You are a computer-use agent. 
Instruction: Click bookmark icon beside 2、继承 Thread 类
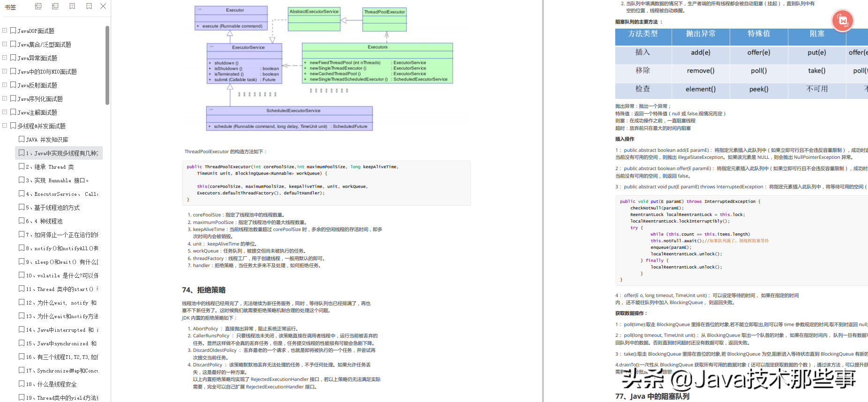pos(22,166)
